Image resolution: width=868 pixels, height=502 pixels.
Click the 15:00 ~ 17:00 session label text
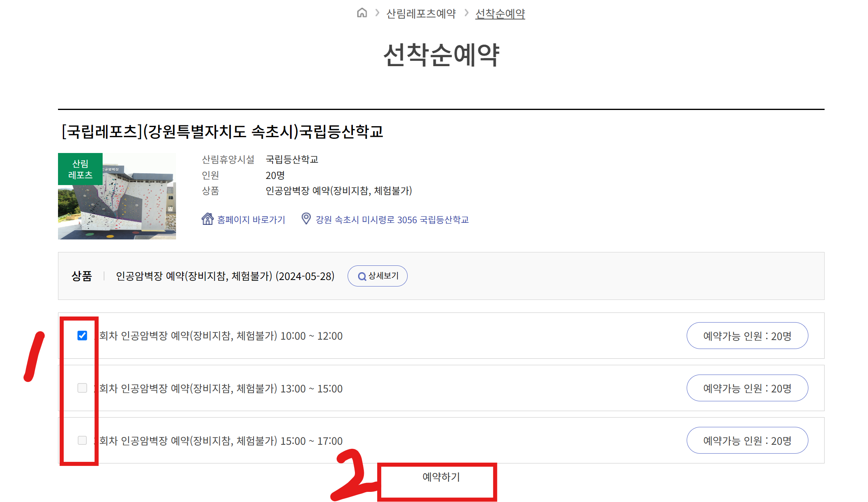221,441
